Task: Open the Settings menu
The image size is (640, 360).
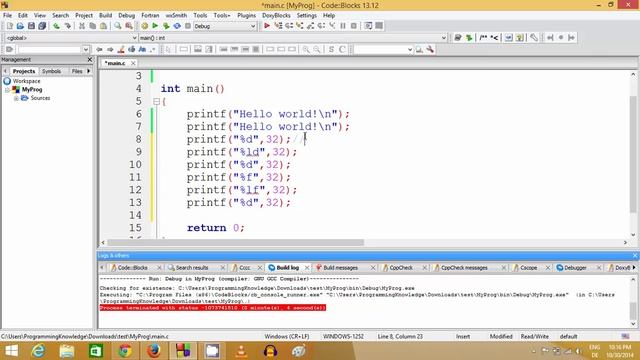Action: point(307,16)
